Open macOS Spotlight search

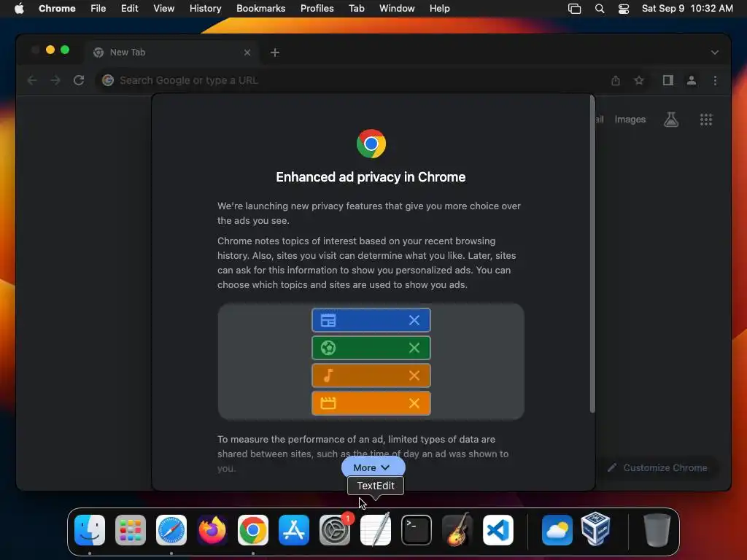click(600, 9)
